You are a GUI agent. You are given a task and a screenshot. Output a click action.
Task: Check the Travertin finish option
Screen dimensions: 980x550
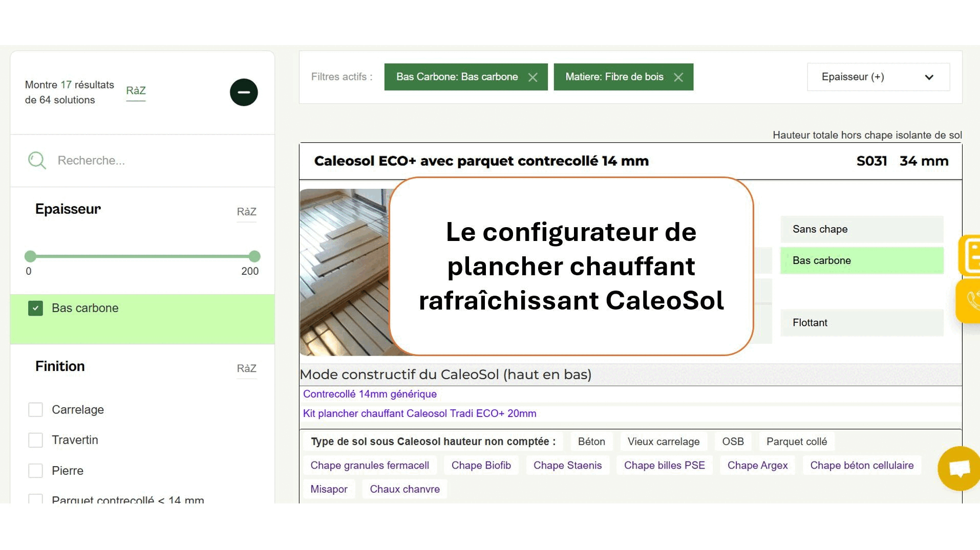(35, 440)
